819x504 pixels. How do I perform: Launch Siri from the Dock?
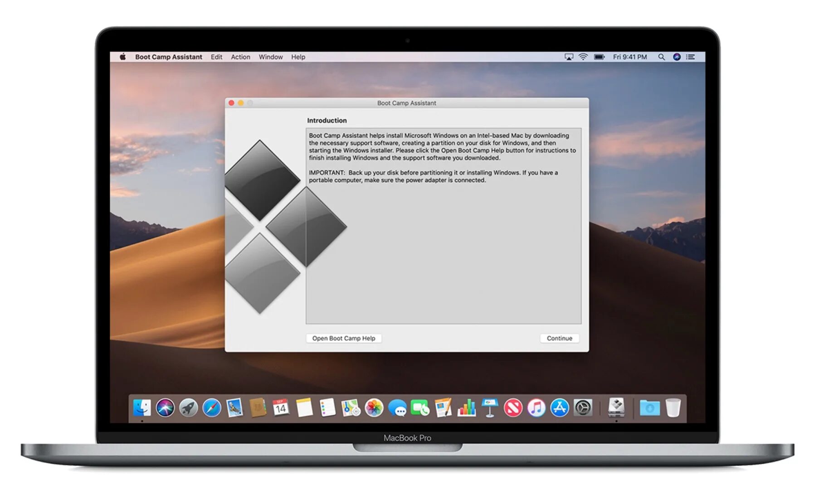click(x=165, y=408)
